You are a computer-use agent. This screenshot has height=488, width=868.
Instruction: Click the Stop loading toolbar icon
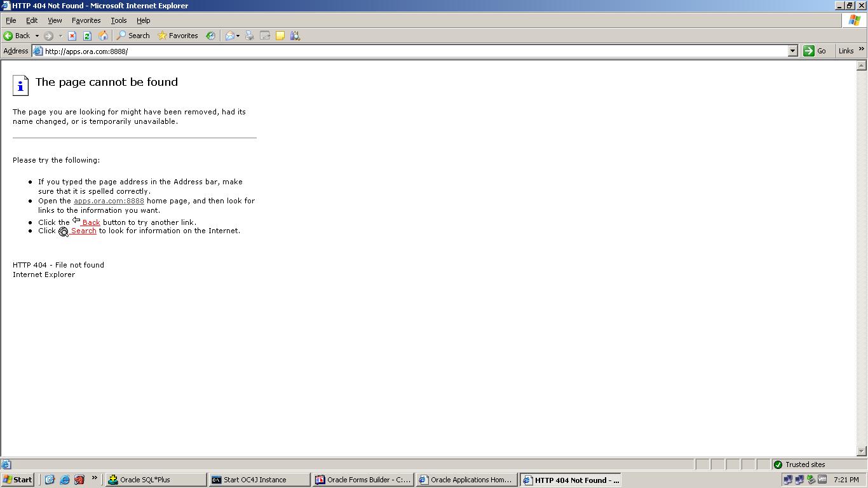72,36
